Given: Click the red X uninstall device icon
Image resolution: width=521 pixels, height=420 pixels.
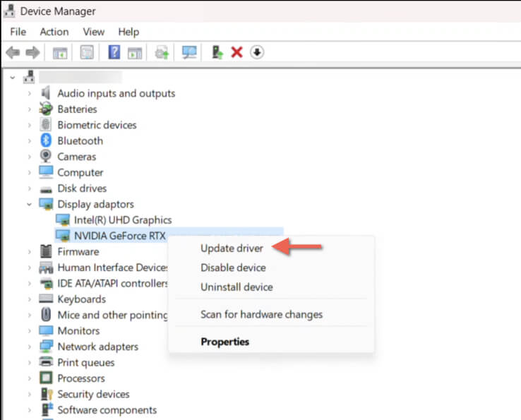Looking at the screenshot, I should pos(237,52).
